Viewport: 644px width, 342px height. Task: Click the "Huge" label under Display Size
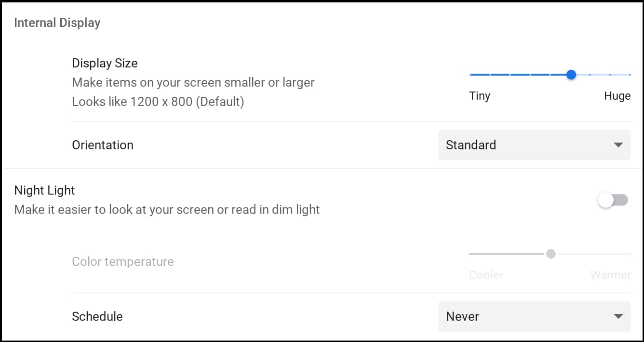pyautogui.click(x=617, y=96)
